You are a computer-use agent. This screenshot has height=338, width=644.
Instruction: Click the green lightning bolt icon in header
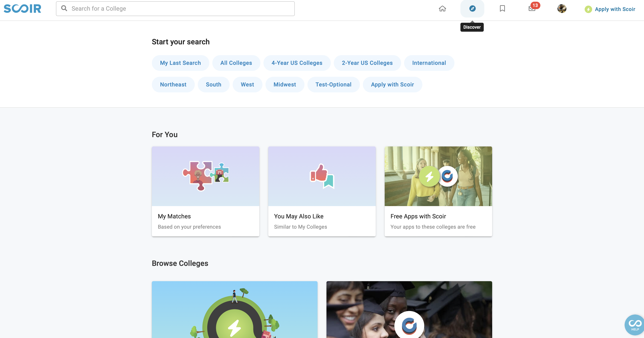(588, 9)
